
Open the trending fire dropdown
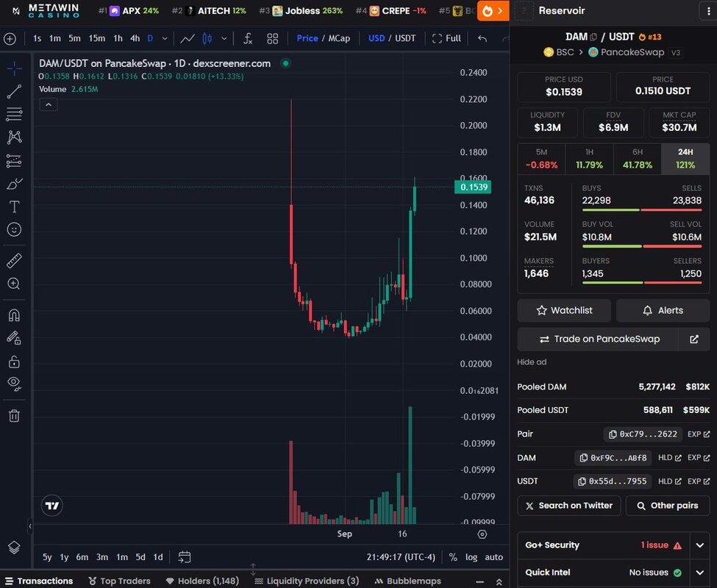(493, 11)
